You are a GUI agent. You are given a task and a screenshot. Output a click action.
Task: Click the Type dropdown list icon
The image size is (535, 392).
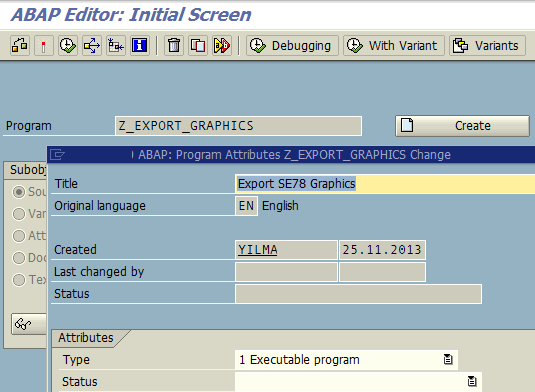448,360
